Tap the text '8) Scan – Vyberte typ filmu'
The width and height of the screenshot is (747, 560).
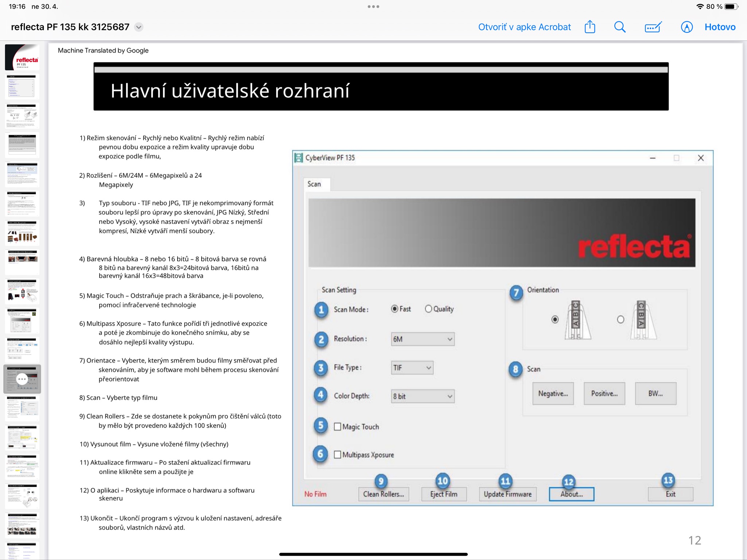(x=118, y=397)
